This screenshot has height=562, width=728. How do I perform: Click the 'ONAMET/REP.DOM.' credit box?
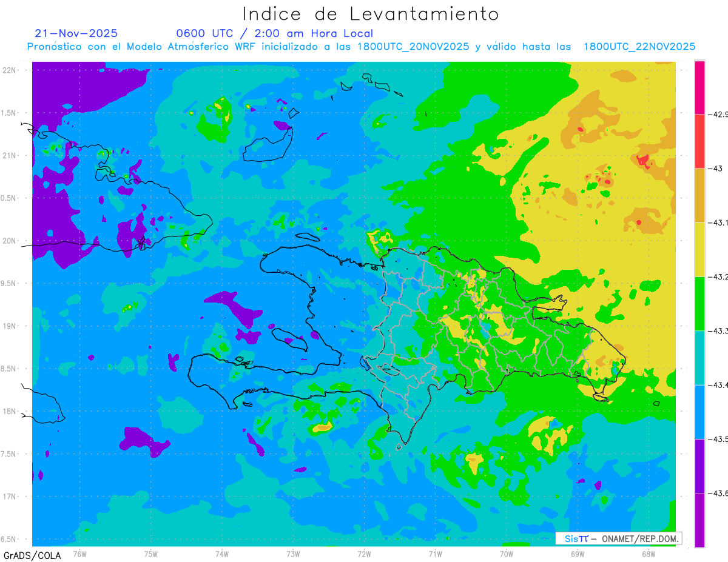618,538
